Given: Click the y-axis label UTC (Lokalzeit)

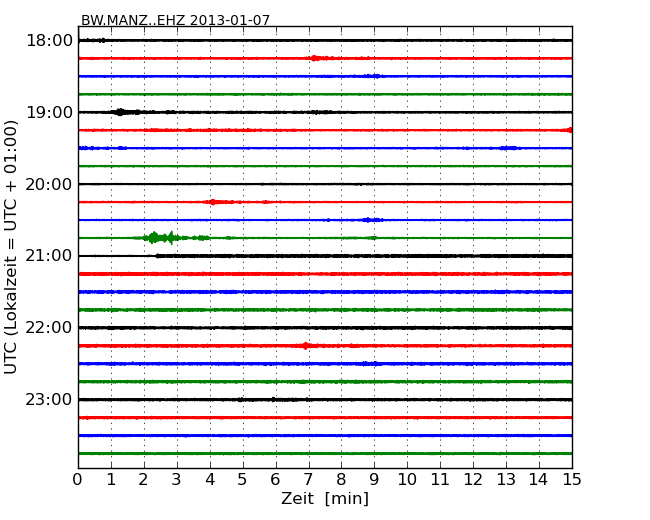Looking at the screenshot, I should (12, 247).
